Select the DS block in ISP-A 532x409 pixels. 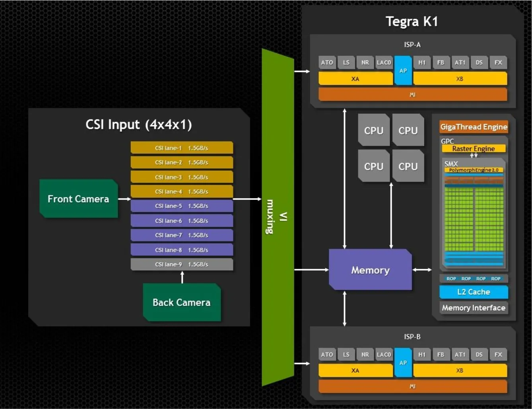tap(479, 62)
